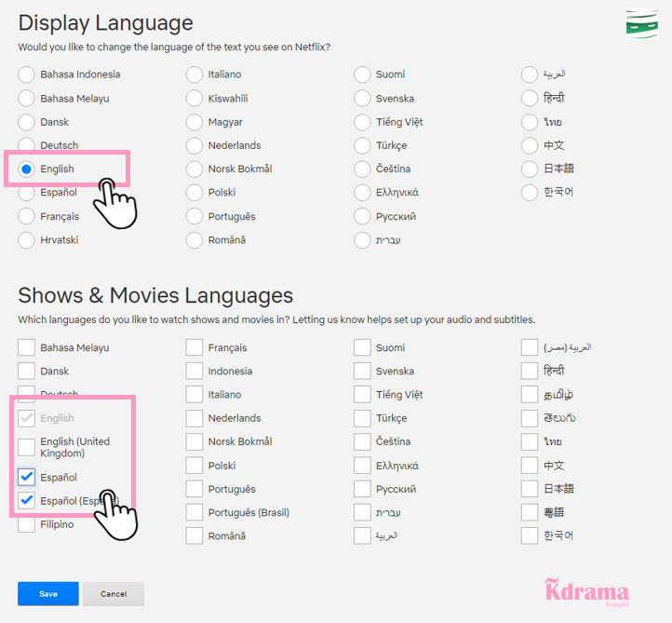672x623 pixels.
Task: Check Dansk shows and movies language
Action: click(26, 371)
